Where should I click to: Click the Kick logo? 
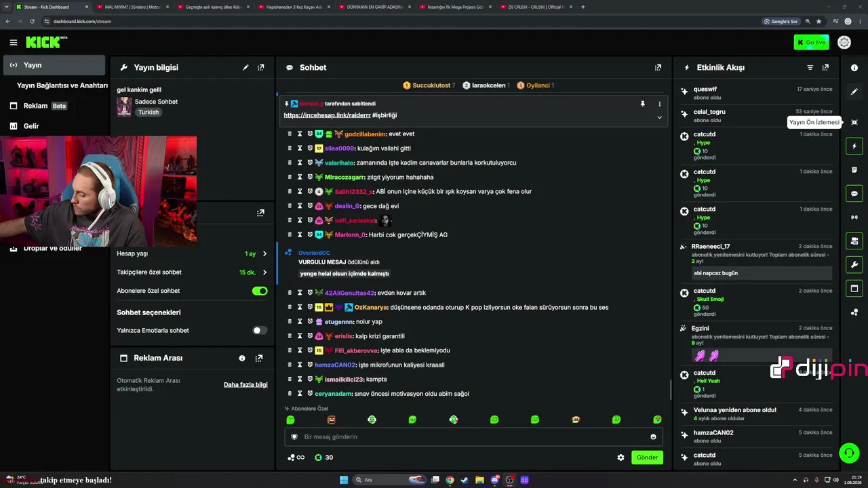46,42
